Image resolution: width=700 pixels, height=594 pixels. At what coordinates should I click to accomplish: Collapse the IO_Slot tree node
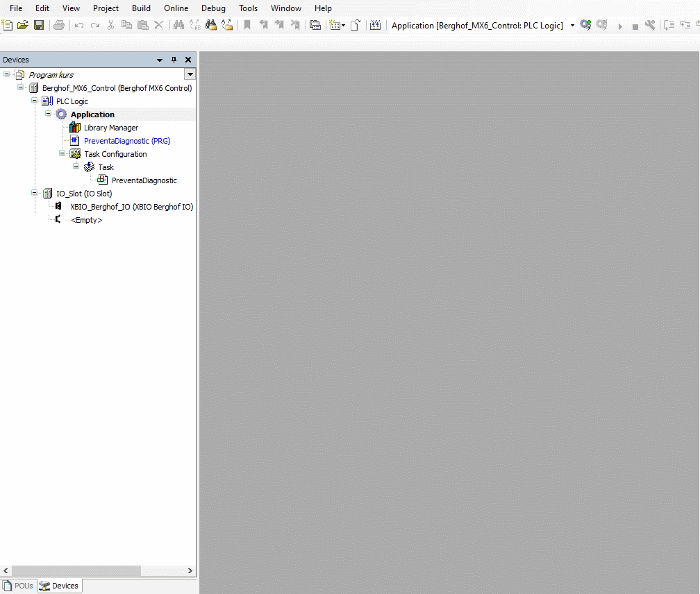click(34, 193)
